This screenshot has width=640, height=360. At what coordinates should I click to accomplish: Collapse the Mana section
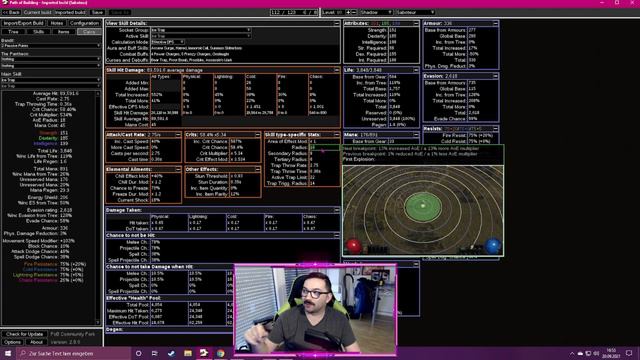point(416,134)
